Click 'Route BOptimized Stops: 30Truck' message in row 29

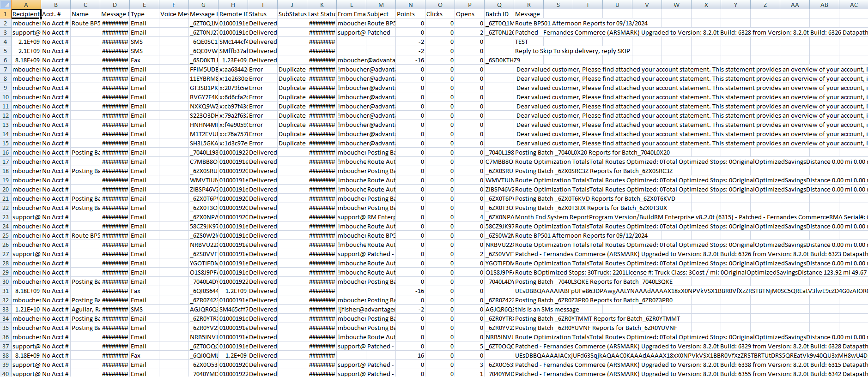pyautogui.click(x=691, y=272)
